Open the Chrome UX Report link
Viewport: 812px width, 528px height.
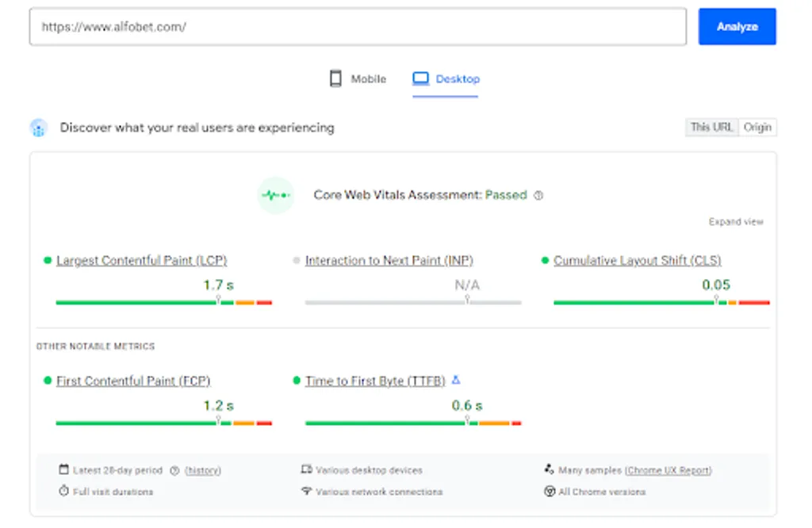point(668,469)
